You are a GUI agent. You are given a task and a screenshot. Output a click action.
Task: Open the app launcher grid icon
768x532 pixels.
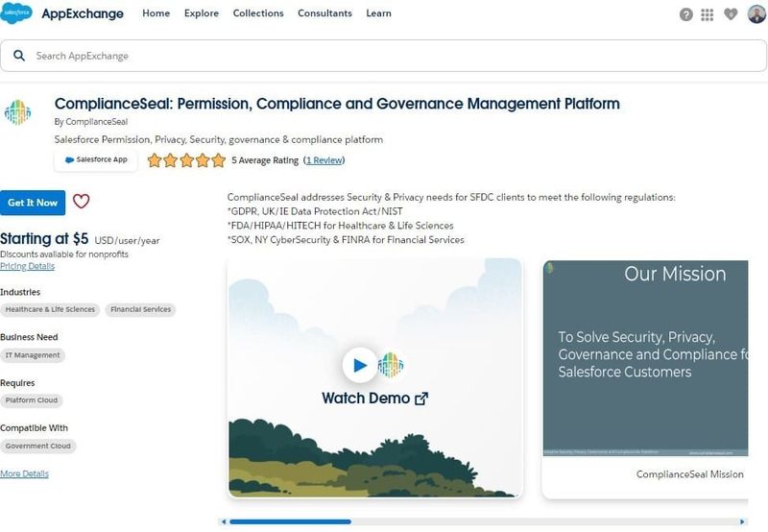click(x=707, y=14)
